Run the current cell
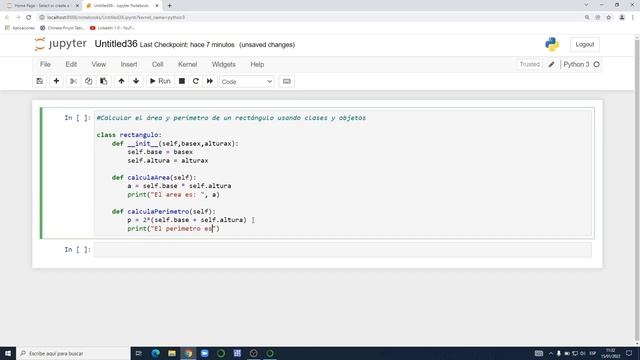This screenshot has width=640, height=360. 160,81
